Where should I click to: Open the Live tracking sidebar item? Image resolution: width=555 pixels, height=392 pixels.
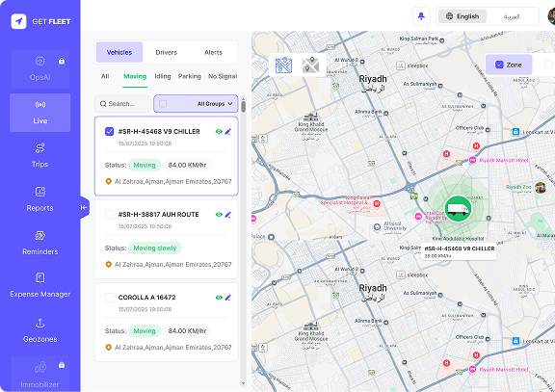pyautogui.click(x=40, y=113)
